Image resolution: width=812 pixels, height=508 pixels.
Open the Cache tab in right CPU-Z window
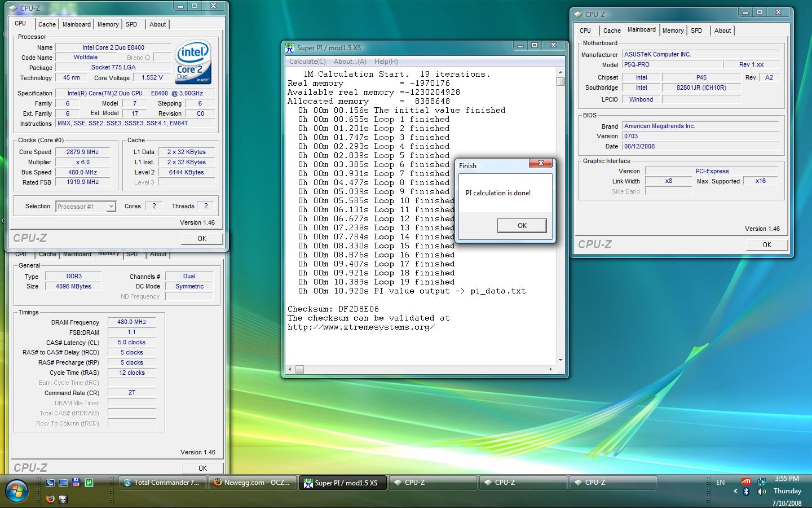pos(612,30)
